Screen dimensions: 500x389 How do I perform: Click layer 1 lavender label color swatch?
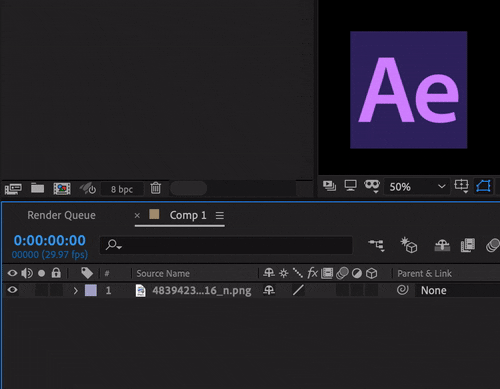coord(91,290)
